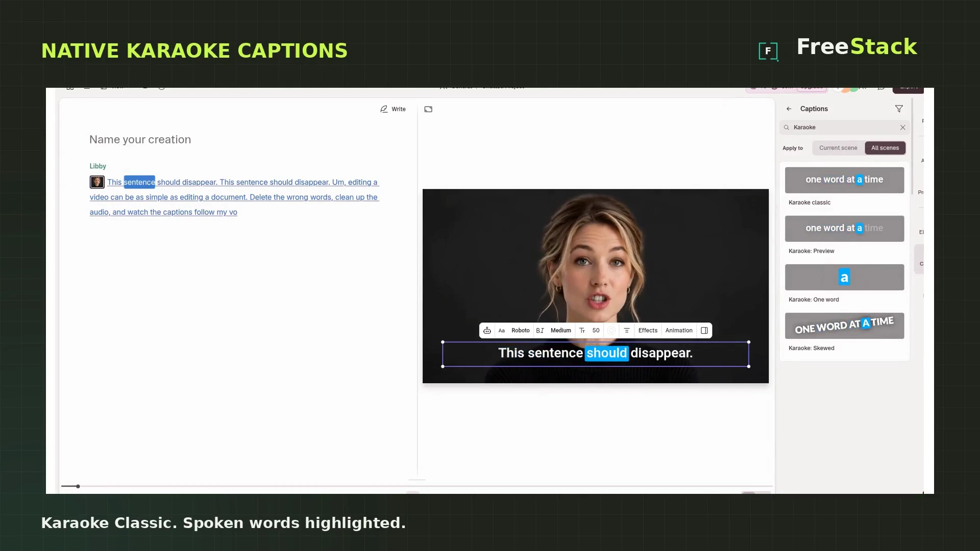980x551 pixels.
Task: Click the word disappear. in video caption
Action: (x=661, y=353)
